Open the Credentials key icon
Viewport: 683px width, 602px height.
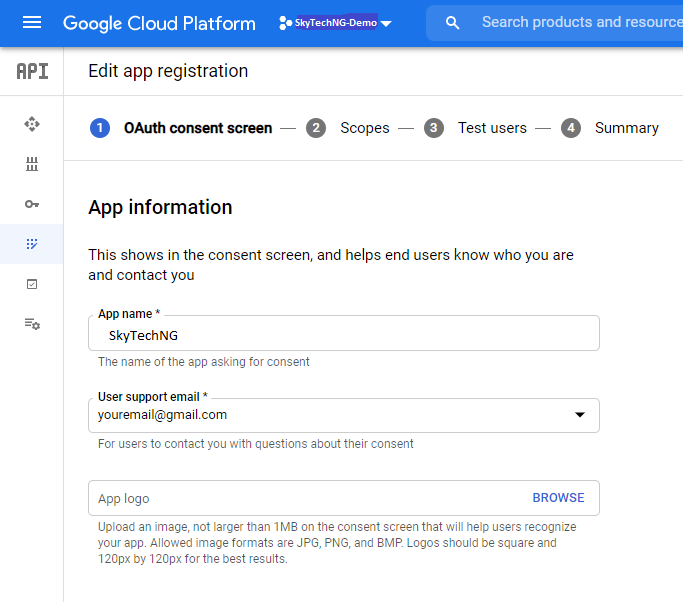[32, 204]
